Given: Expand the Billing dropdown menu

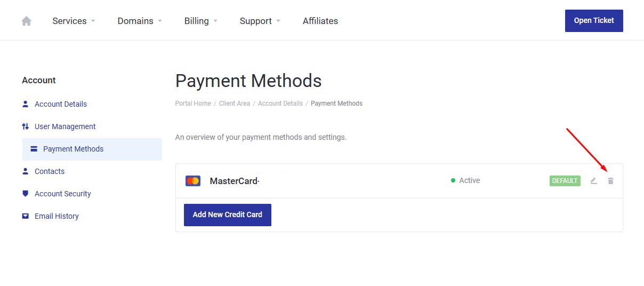Looking at the screenshot, I should point(200,21).
